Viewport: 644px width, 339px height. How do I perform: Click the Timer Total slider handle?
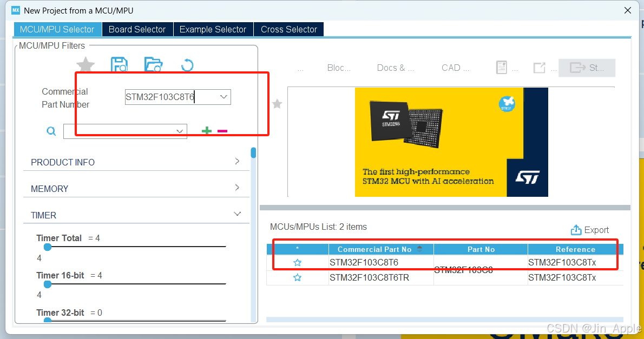[x=48, y=247]
